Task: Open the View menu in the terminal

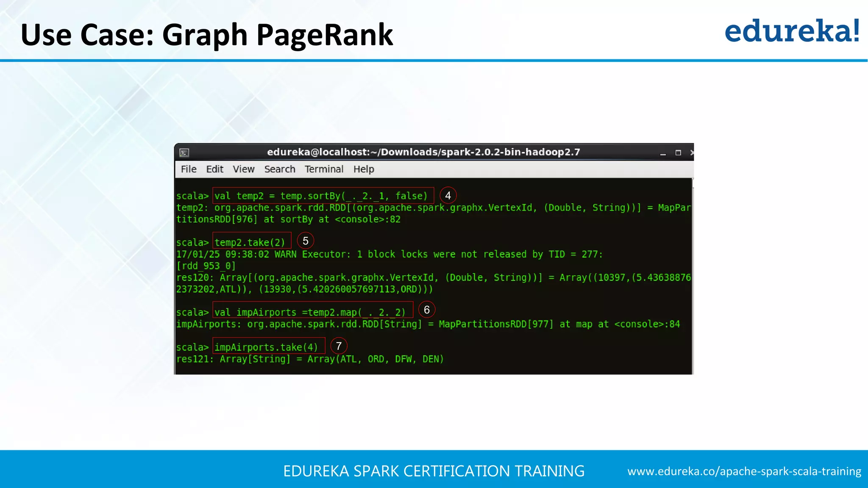Action: (x=244, y=169)
